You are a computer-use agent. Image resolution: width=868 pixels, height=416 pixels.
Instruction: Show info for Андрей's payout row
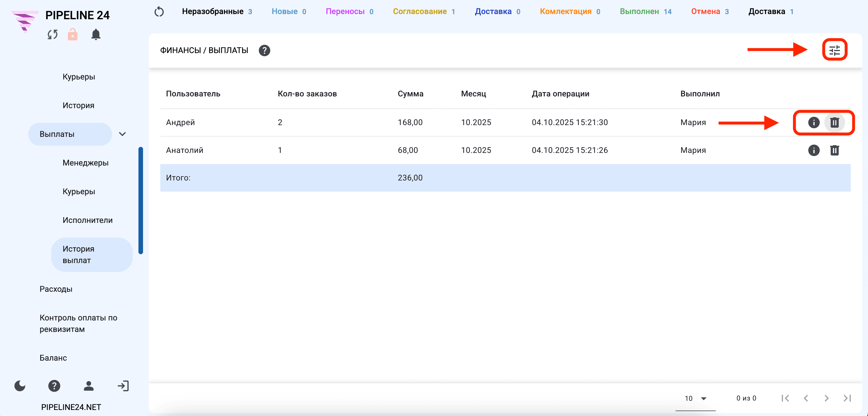click(814, 123)
